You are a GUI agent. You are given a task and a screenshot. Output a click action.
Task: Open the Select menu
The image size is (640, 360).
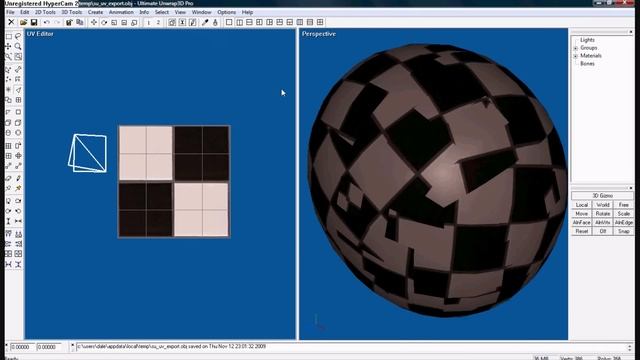pos(162,12)
